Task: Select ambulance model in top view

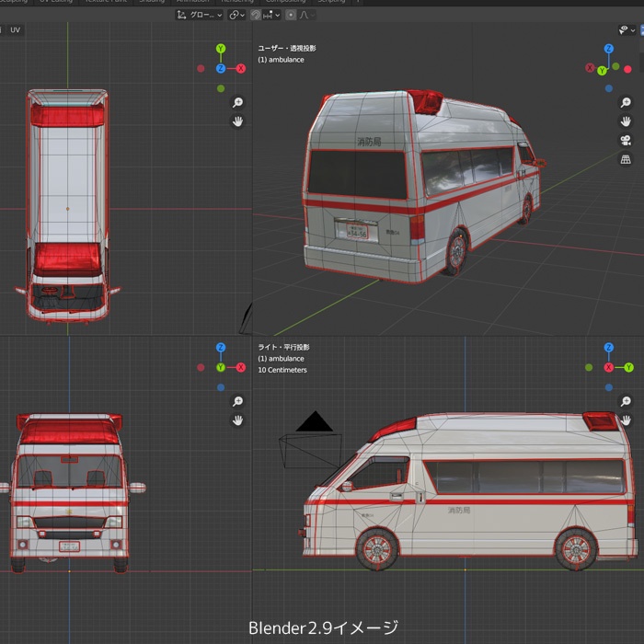Action: [x=67, y=205]
